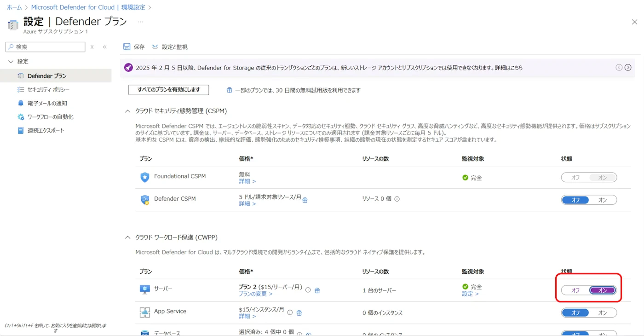Click the settings page icon beside title
The height and width of the screenshot is (336, 644).
[13, 25]
